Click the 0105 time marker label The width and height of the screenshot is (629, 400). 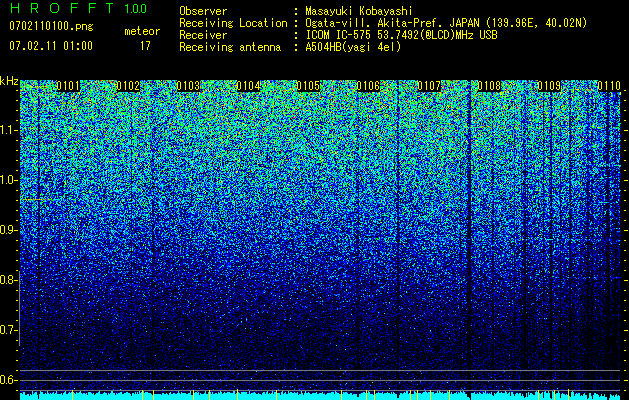click(308, 86)
